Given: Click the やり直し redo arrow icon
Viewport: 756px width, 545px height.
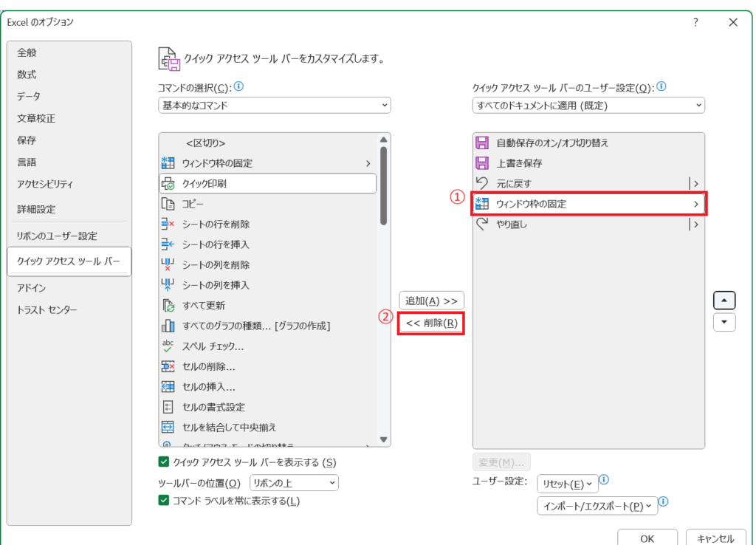Looking at the screenshot, I should (x=482, y=224).
